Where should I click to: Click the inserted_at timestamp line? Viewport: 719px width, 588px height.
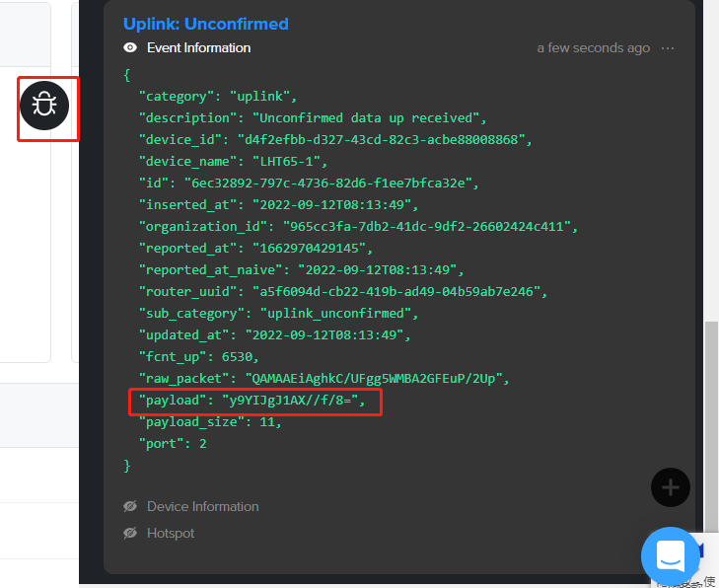click(x=279, y=204)
